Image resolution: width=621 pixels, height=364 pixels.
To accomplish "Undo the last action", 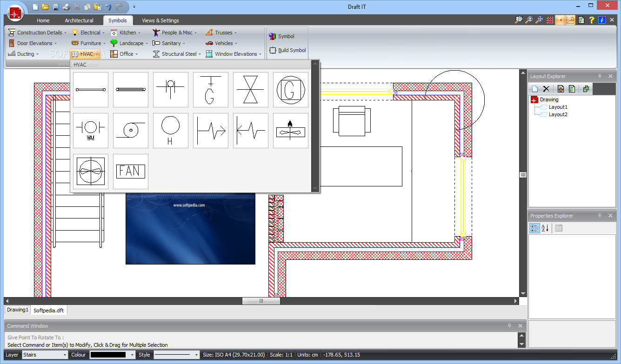I will pos(108,7).
